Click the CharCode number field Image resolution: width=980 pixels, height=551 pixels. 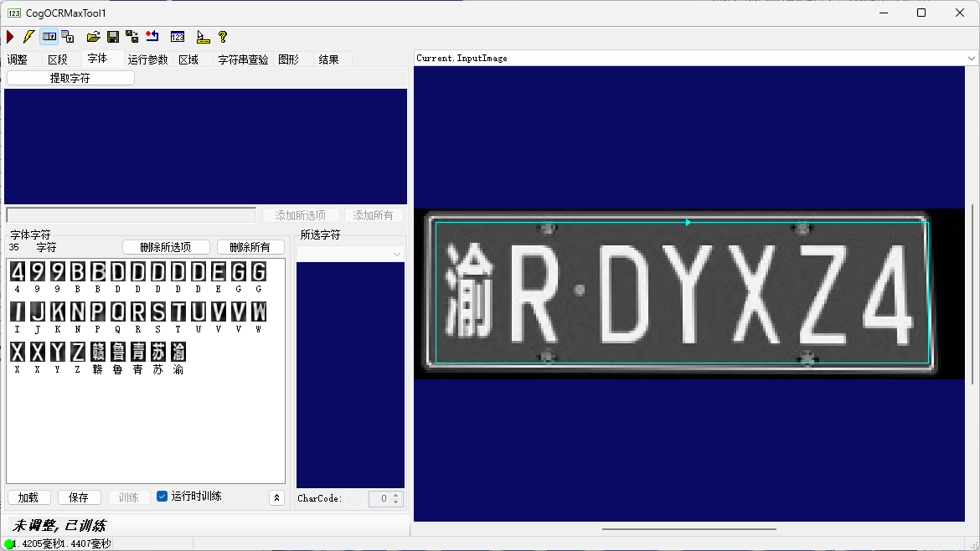click(x=380, y=498)
